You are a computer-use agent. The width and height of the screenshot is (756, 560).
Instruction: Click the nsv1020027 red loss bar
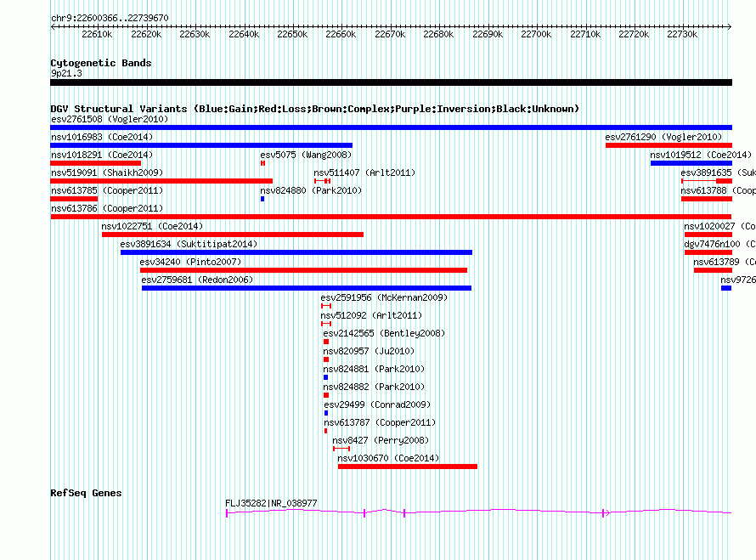708,235
